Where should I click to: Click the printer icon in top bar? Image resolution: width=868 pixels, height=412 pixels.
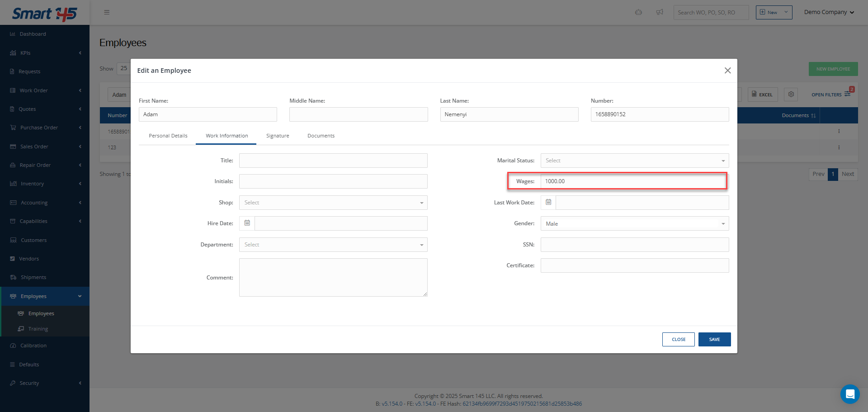[x=638, y=12]
